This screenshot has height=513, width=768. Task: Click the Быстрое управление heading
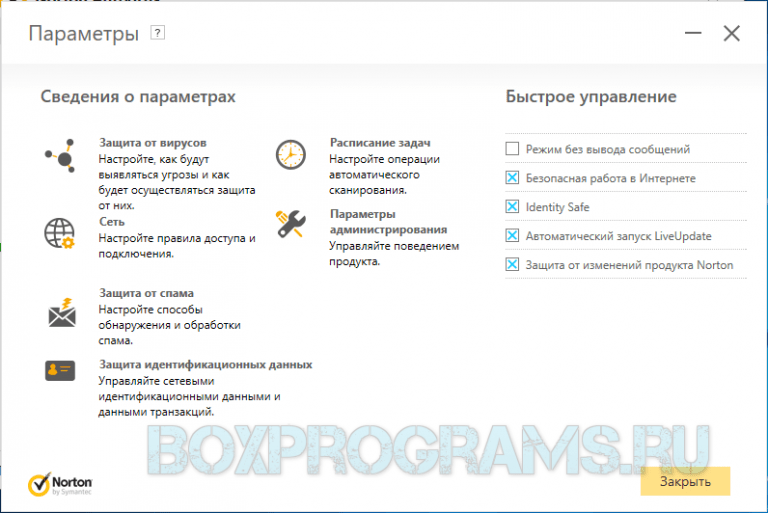[591, 97]
